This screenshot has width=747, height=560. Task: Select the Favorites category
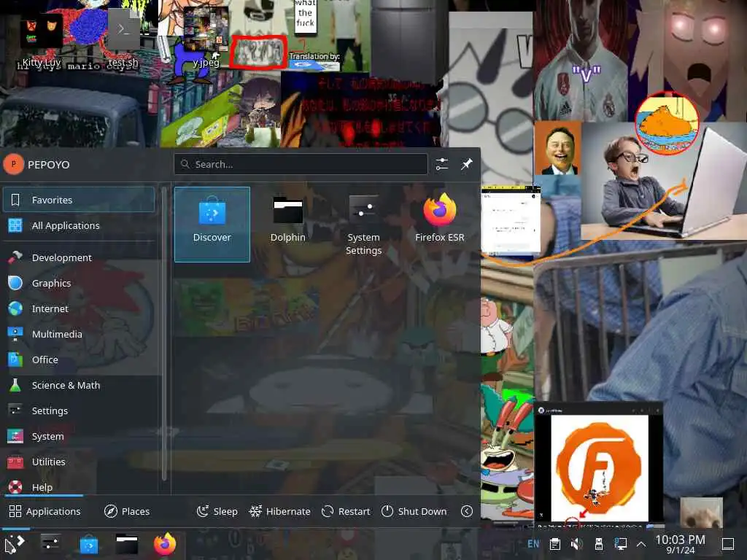79,200
